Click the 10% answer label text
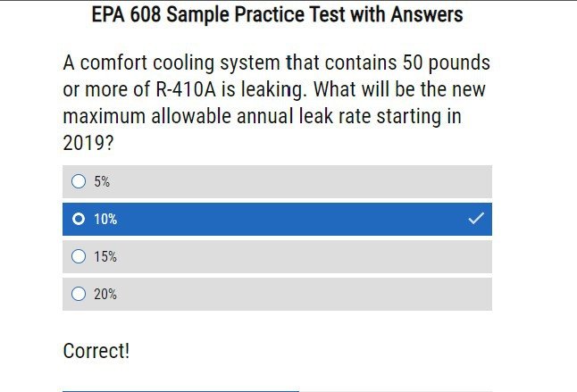 105,219
